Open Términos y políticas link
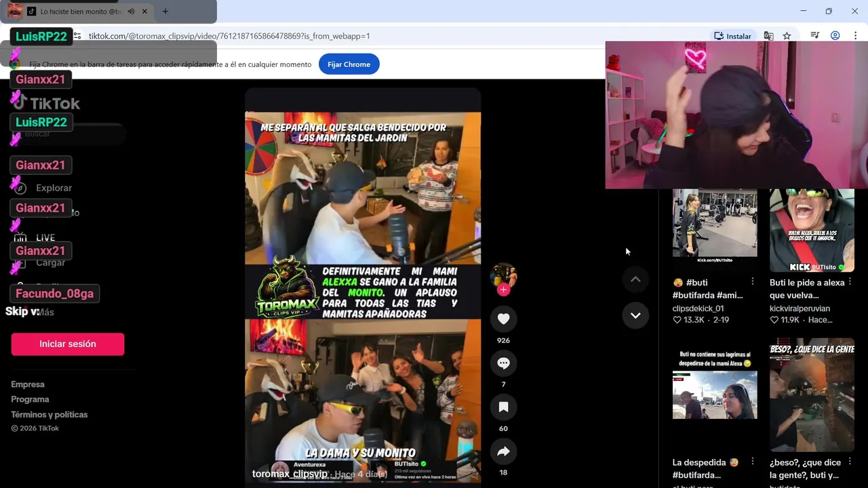The height and width of the screenshot is (488, 868). click(50, 414)
